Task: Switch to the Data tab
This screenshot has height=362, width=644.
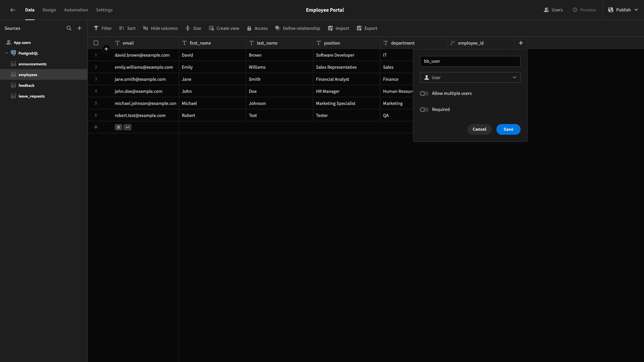Action: (30, 10)
